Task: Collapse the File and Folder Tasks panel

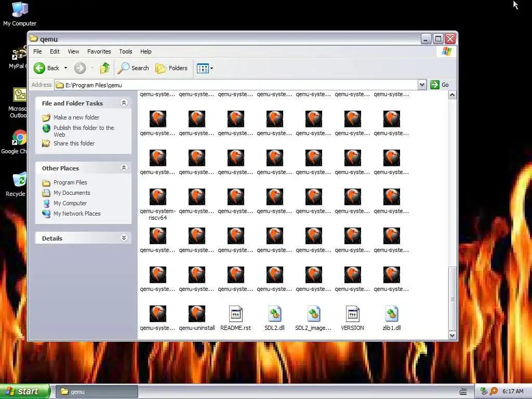Action: click(x=124, y=103)
